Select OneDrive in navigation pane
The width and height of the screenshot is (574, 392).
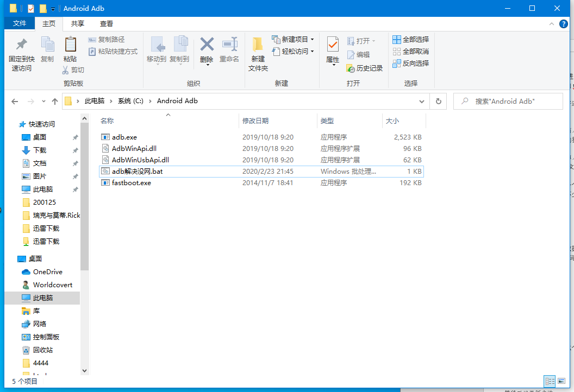coord(47,272)
